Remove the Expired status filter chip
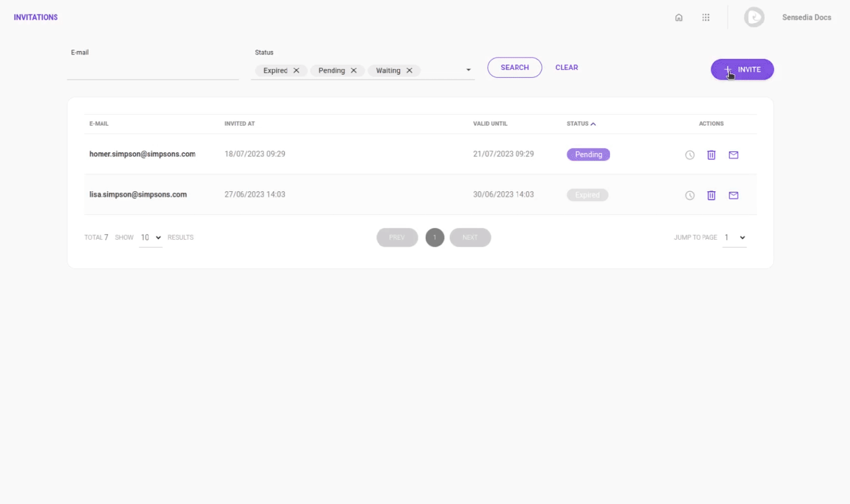 pyautogui.click(x=296, y=71)
